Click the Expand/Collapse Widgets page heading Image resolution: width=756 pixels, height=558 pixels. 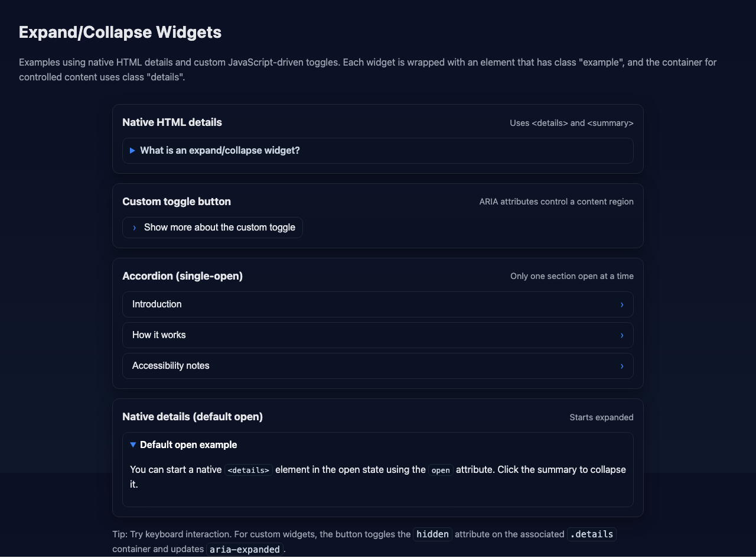pyautogui.click(x=120, y=33)
